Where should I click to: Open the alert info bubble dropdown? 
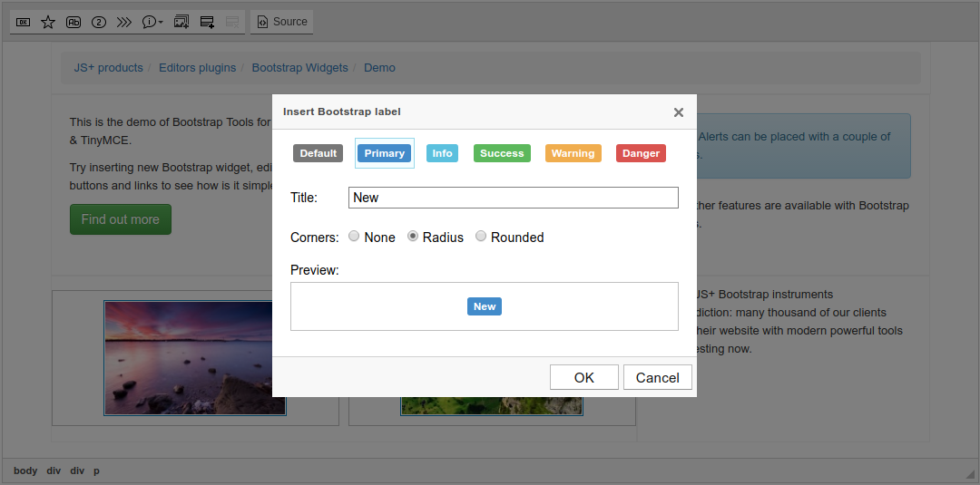pos(153,22)
